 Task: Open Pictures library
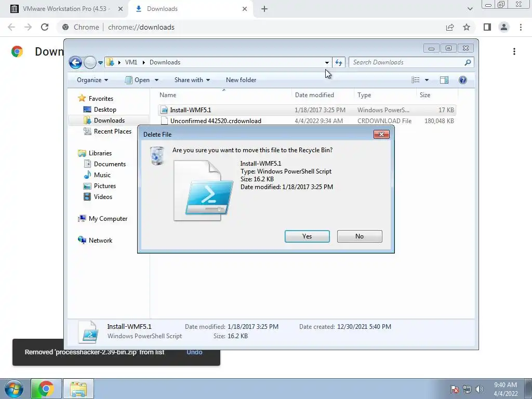coord(100,186)
